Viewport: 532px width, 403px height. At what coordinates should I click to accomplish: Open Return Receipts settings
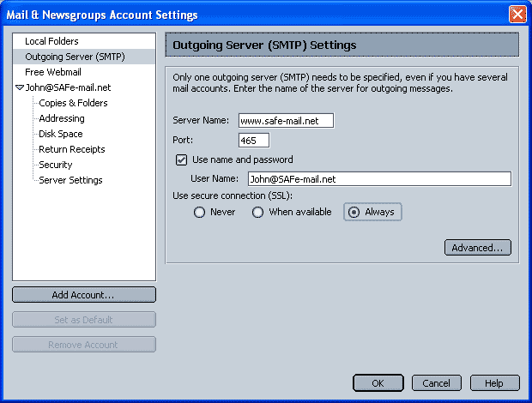coord(72,149)
